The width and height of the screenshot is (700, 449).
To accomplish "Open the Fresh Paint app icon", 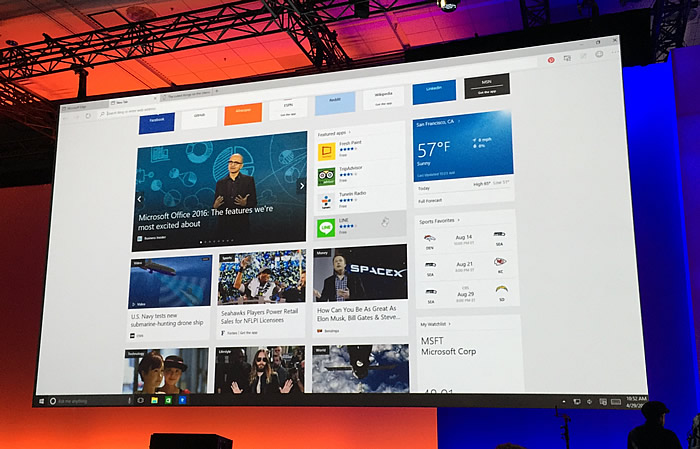I will pos(326,152).
